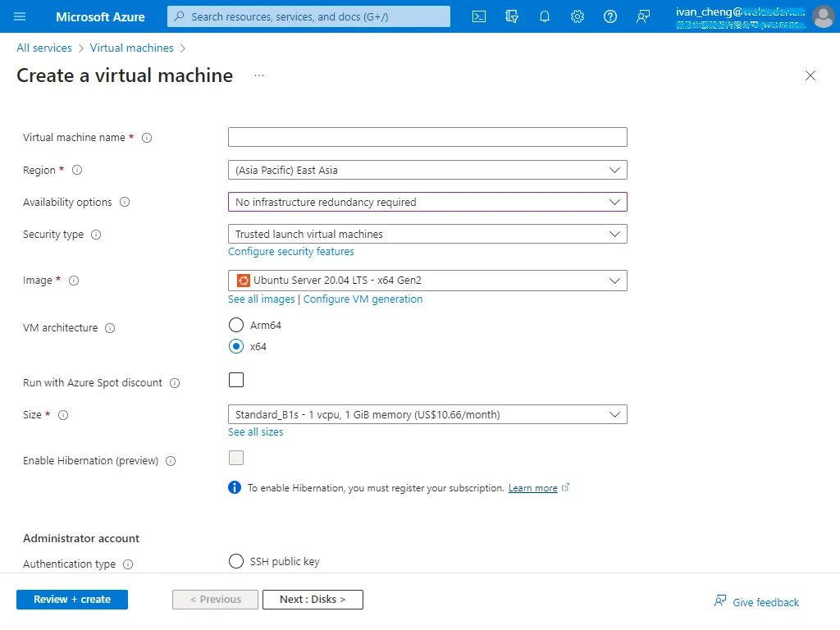Image resolution: width=840 pixels, height=630 pixels.
Task: Click the ivan_cheng account name
Action: point(741,11)
